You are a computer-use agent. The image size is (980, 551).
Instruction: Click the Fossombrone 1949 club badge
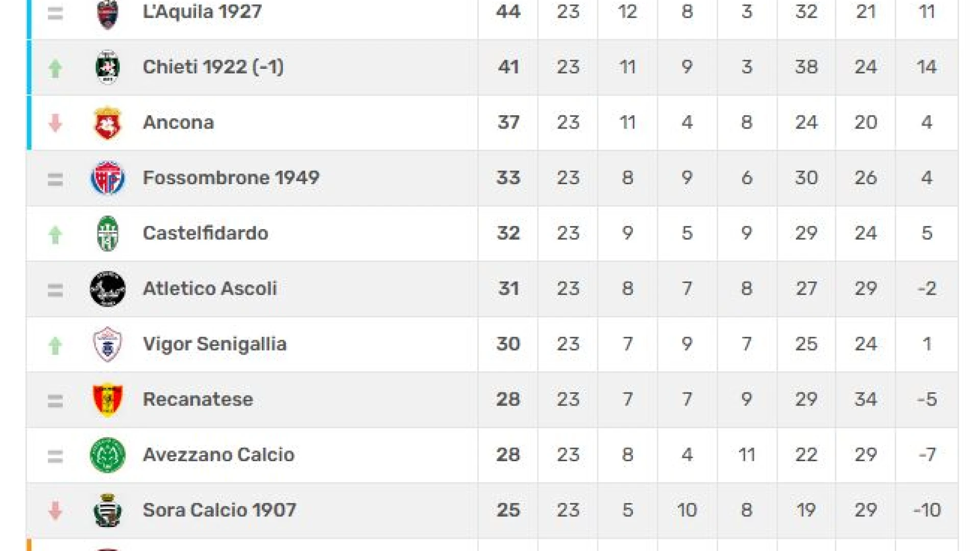click(107, 178)
